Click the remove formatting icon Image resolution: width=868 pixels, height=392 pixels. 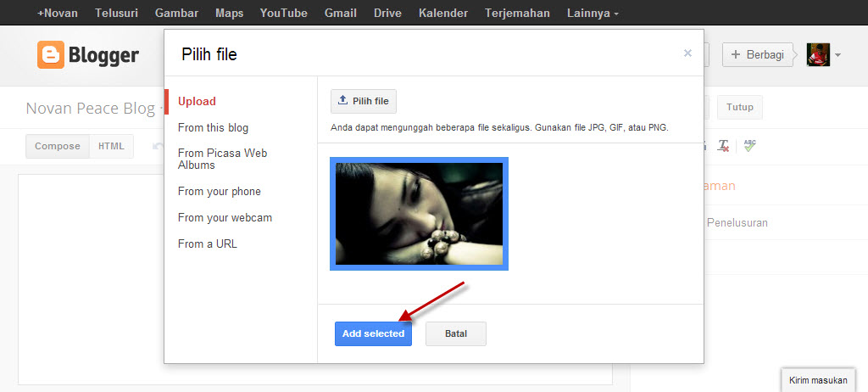pyautogui.click(x=724, y=146)
